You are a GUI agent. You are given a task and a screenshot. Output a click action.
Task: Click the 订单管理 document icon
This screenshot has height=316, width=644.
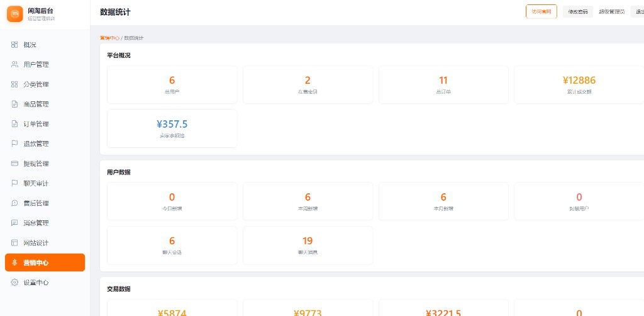pos(14,123)
